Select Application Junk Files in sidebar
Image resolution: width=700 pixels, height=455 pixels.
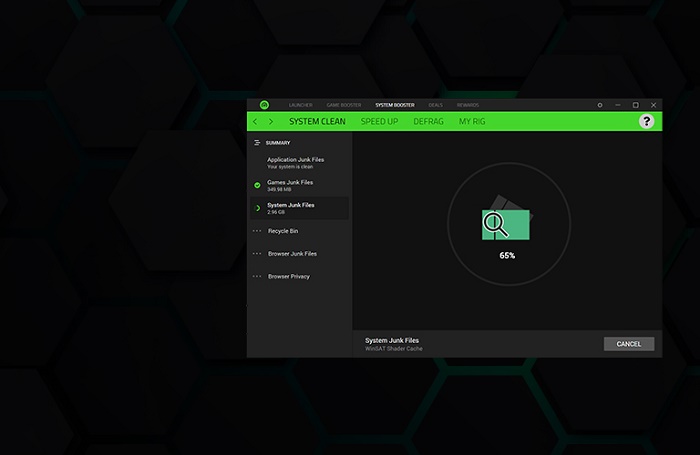[295, 163]
